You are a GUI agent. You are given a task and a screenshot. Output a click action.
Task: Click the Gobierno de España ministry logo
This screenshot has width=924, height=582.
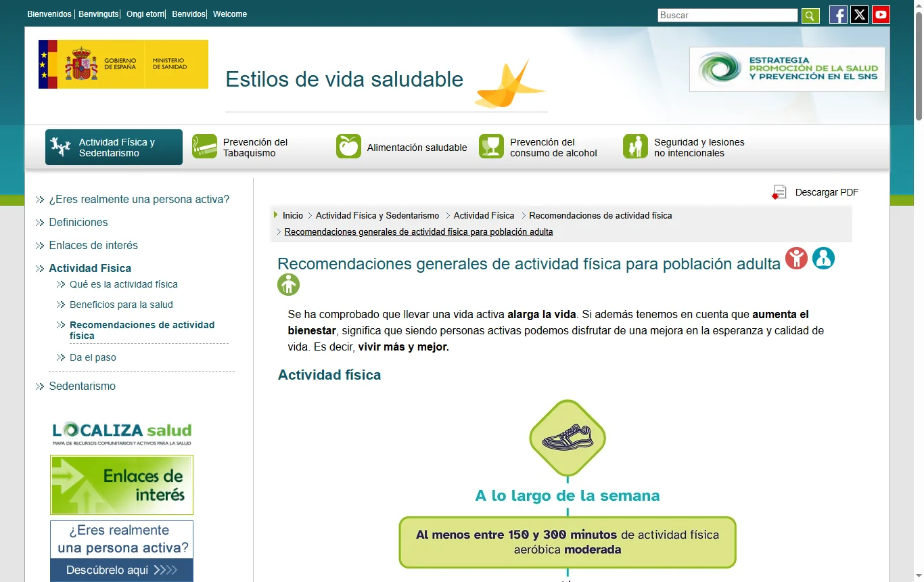123,64
